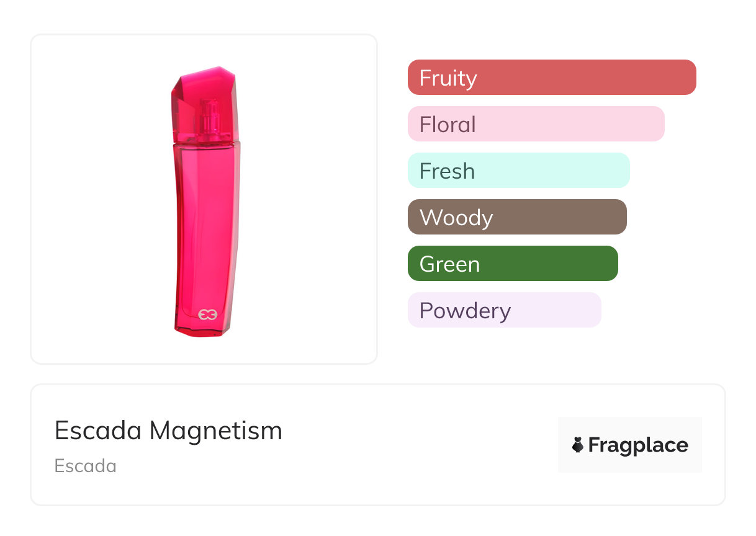
Task: Click the bottom base of the bottle
Action: coord(200,331)
